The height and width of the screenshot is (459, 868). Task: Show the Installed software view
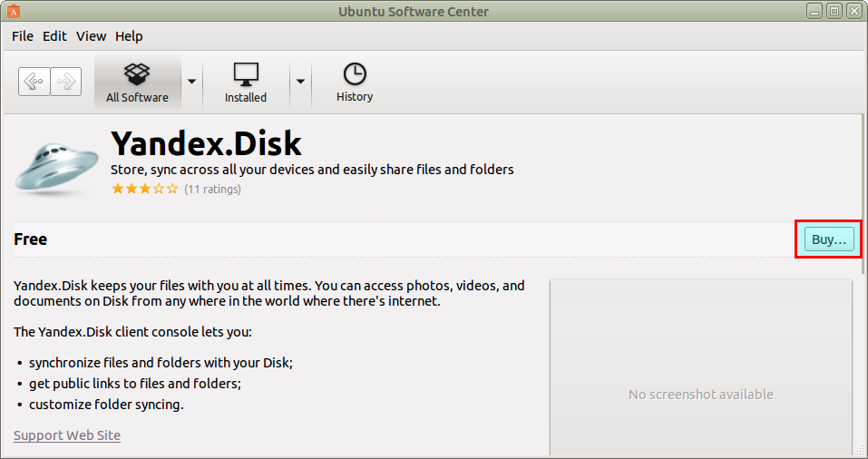[246, 83]
